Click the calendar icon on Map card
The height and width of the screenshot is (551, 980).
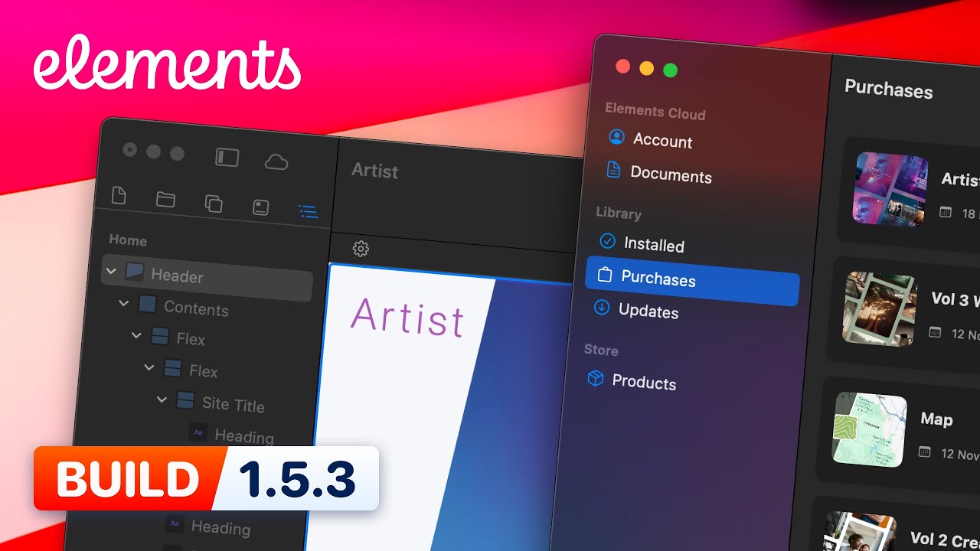coord(924,452)
